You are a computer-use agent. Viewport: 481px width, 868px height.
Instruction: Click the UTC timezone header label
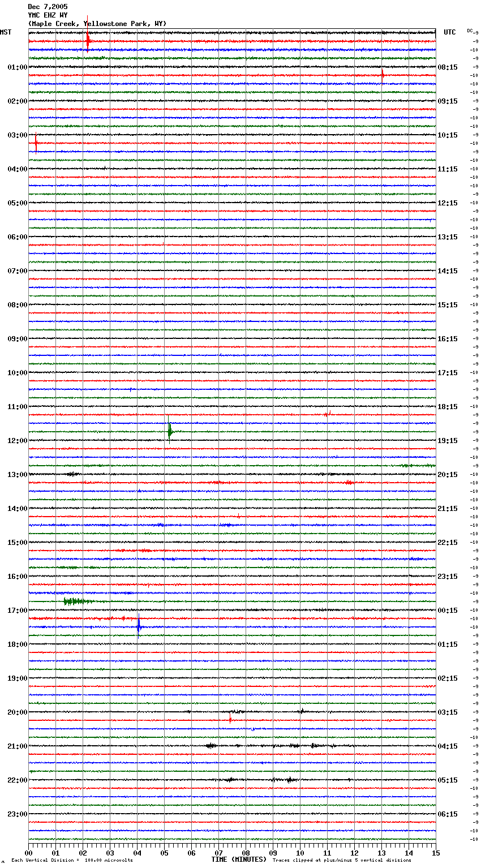(x=450, y=32)
